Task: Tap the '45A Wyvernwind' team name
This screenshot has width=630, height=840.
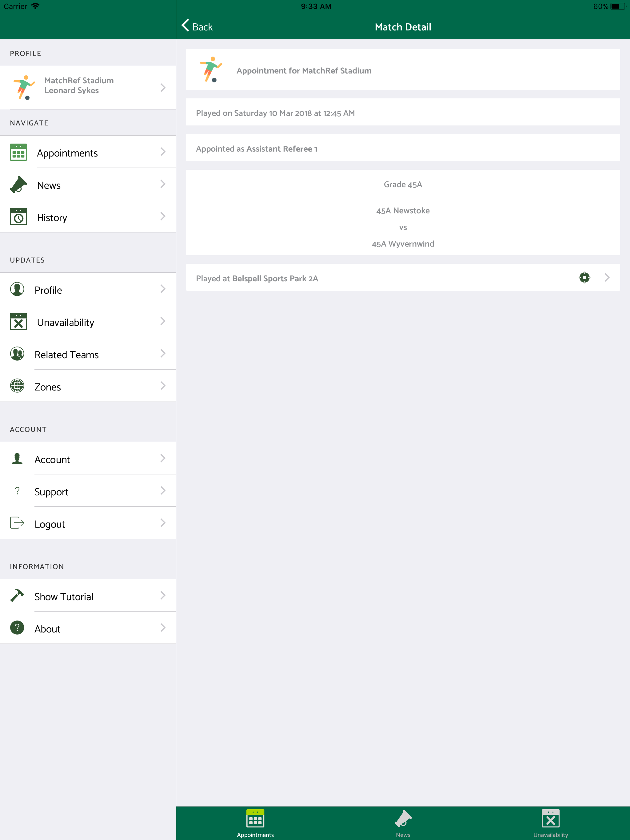Action: tap(403, 244)
